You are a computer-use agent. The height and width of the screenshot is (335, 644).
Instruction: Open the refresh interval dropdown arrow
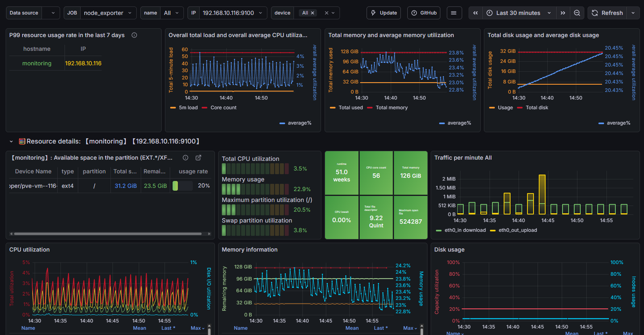click(633, 13)
